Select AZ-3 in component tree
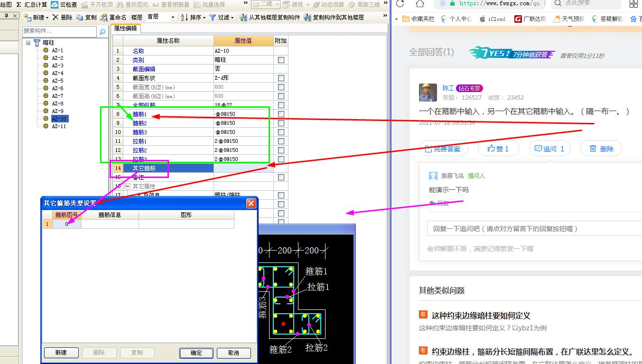642x364 pixels. [57, 65]
